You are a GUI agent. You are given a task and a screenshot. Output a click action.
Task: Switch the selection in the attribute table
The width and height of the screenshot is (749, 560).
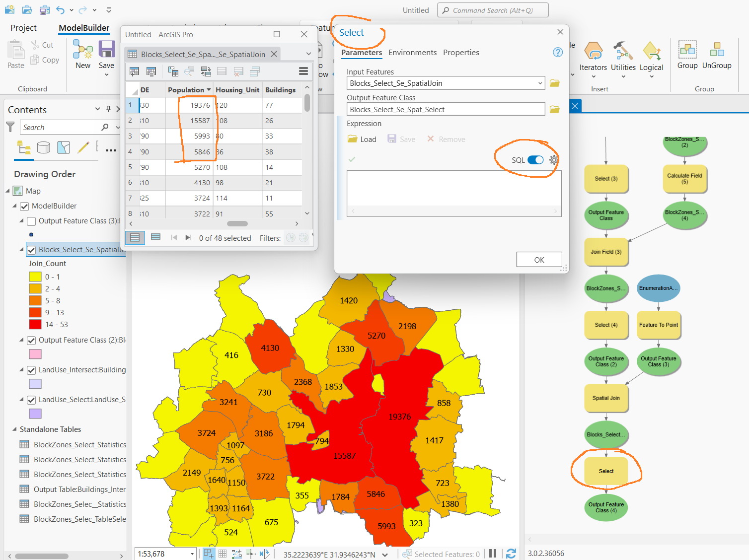(206, 71)
